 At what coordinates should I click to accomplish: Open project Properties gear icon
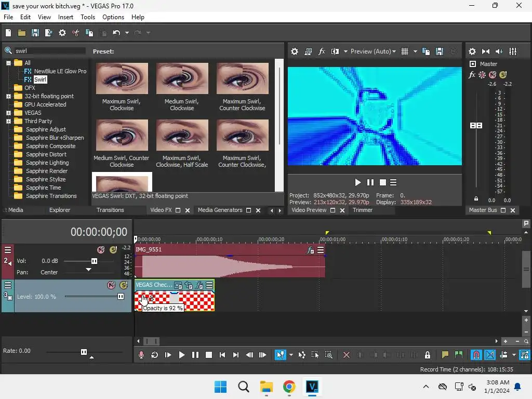point(62,33)
